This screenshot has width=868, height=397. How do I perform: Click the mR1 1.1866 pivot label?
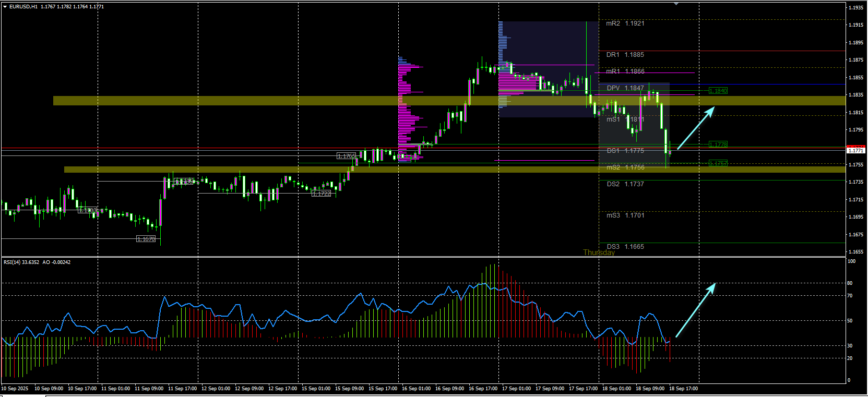625,71
